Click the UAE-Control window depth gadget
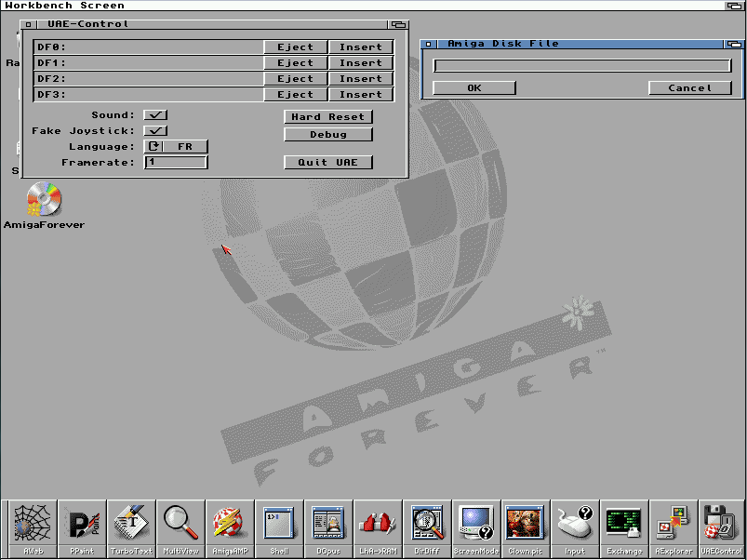This screenshot has width=747, height=560. [398, 24]
